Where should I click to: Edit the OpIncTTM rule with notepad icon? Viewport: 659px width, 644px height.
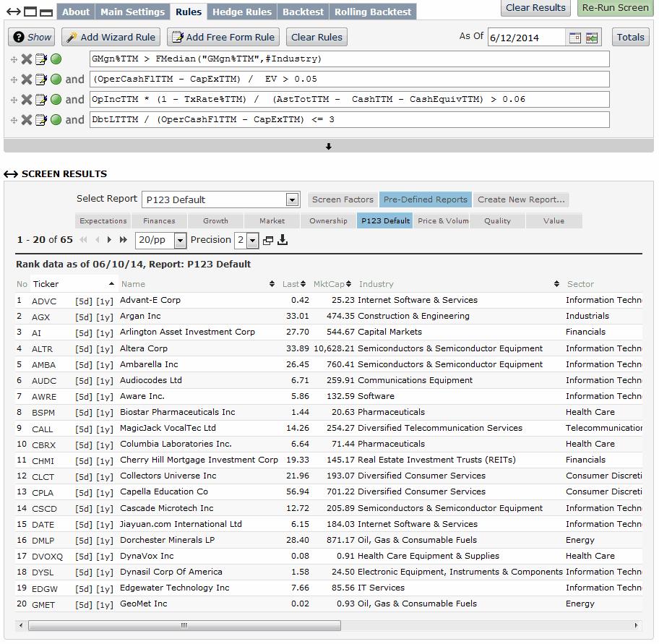41,100
